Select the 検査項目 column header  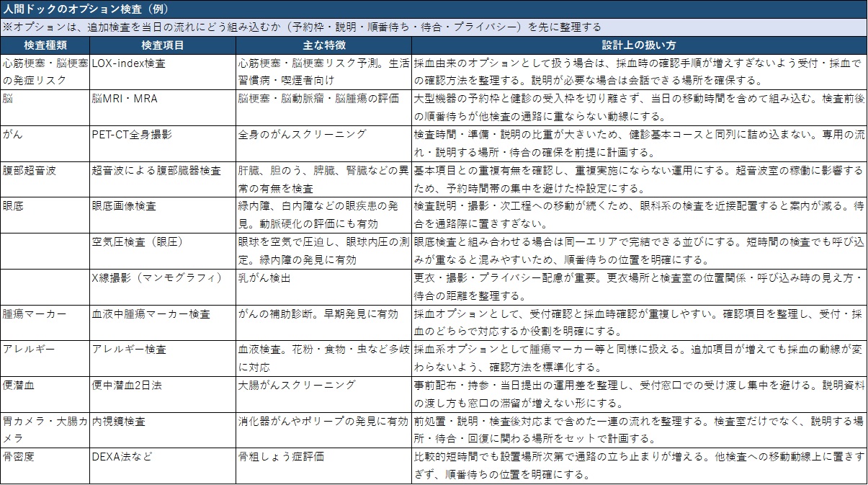point(162,45)
